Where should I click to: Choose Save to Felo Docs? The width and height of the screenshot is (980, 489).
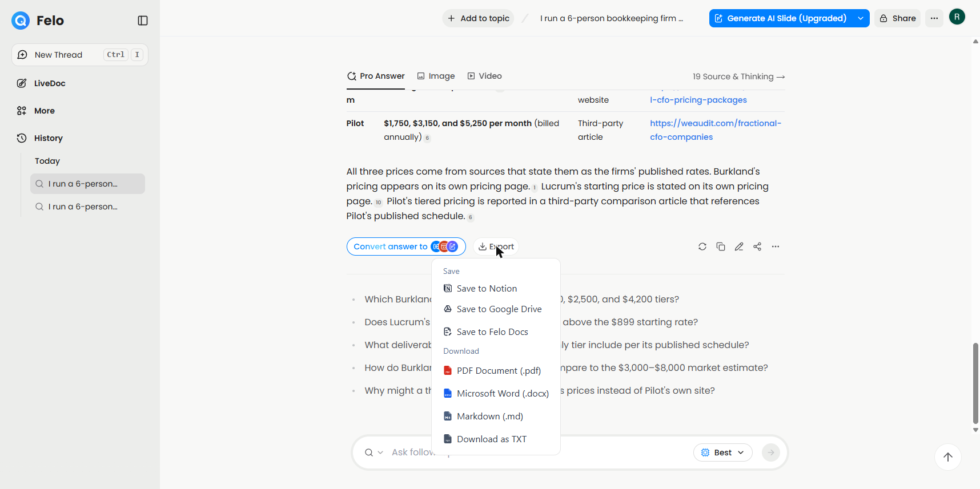(x=496, y=332)
